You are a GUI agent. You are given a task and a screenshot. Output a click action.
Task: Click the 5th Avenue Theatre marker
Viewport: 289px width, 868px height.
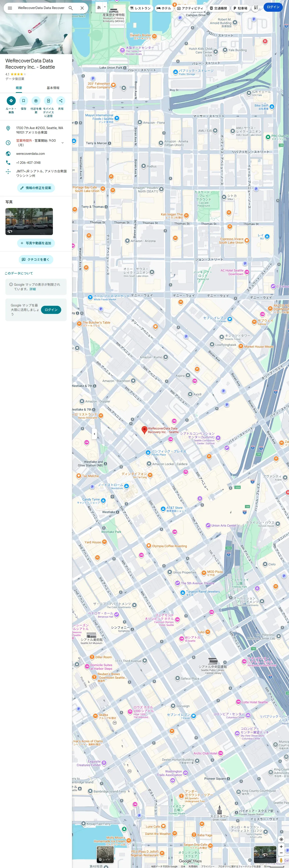click(177, 583)
